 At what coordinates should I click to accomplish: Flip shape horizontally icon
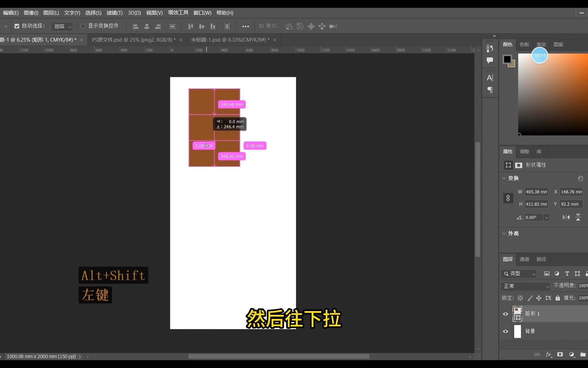pyautogui.click(x=566, y=217)
